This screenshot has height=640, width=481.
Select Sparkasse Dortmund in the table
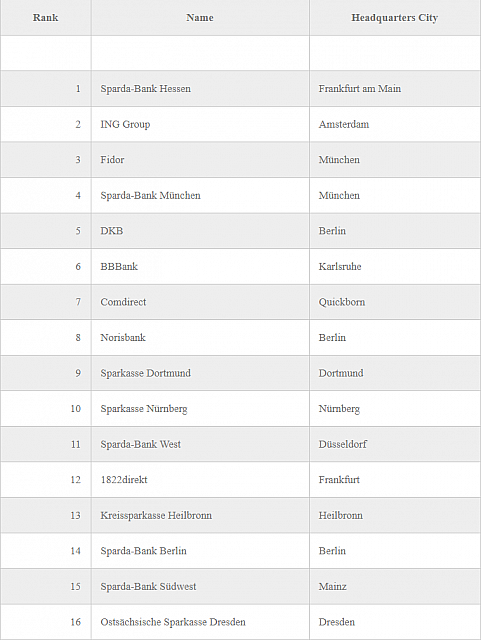point(200,373)
